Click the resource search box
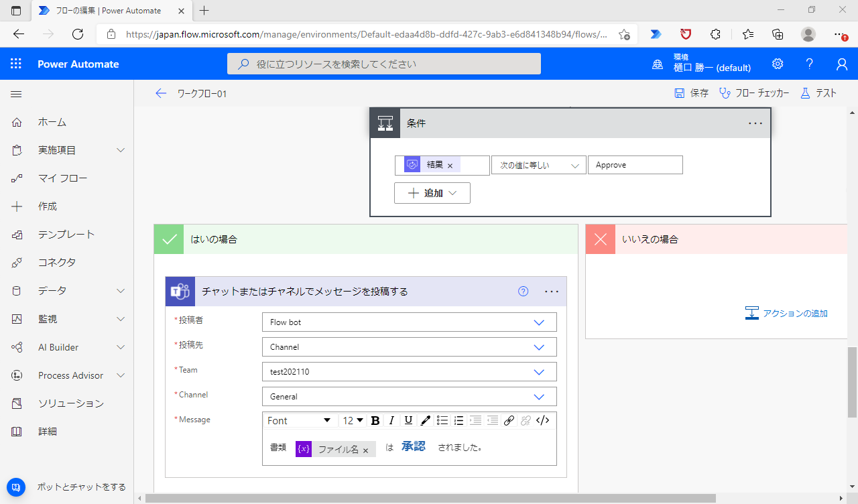Image resolution: width=858 pixels, height=504 pixels. click(384, 64)
